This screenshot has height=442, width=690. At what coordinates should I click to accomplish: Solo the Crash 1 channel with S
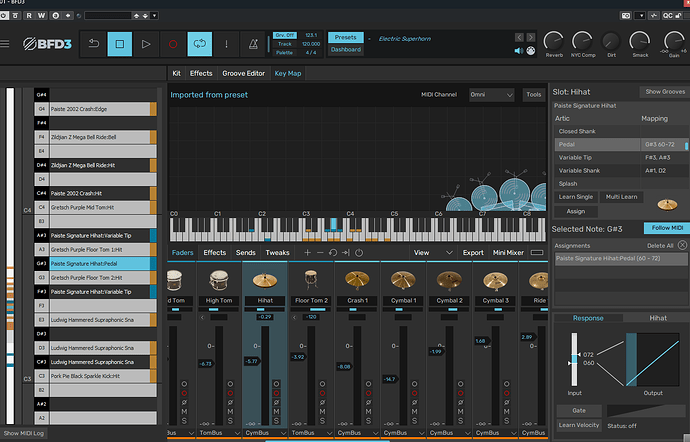[x=368, y=420]
